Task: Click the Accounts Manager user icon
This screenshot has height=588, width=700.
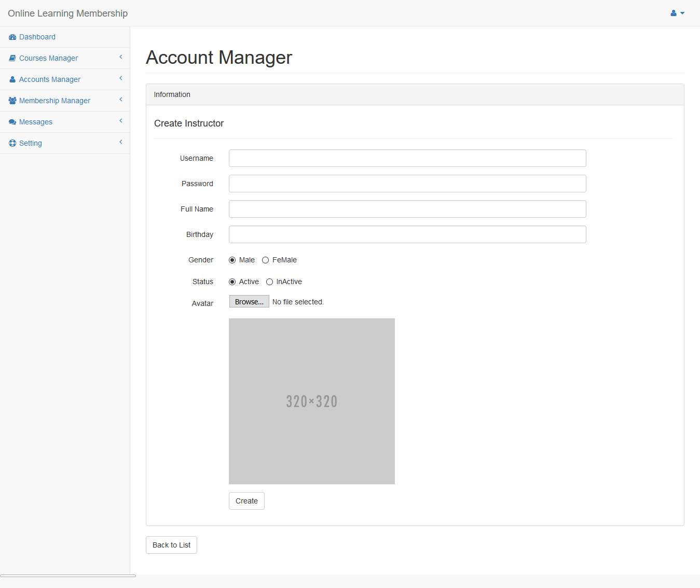Action: pos(12,80)
